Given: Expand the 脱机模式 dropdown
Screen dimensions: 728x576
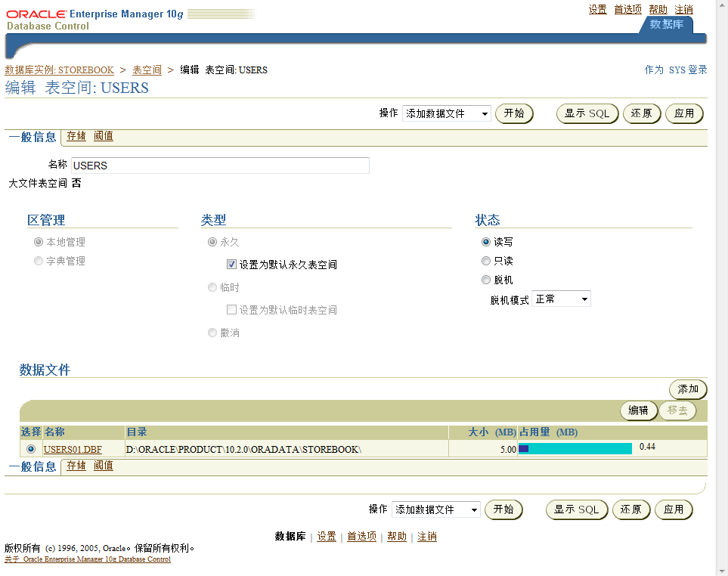Looking at the screenshot, I should [561, 299].
